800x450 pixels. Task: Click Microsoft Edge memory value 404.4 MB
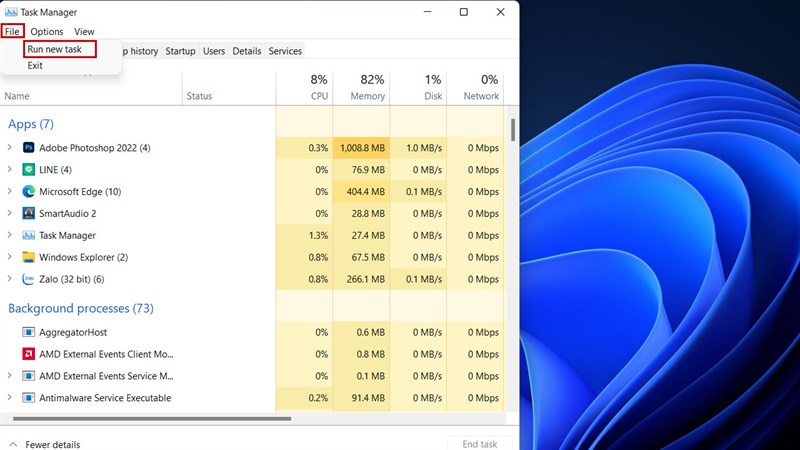pyautogui.click(x=366, y=192)
